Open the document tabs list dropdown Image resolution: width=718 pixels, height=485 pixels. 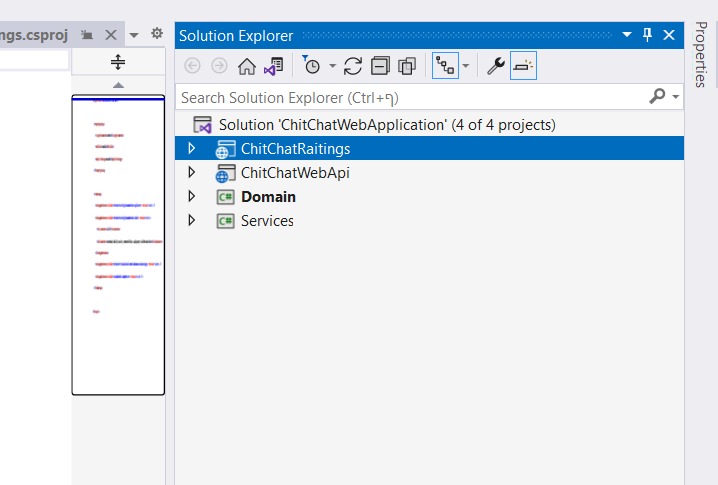pos(134,35)
